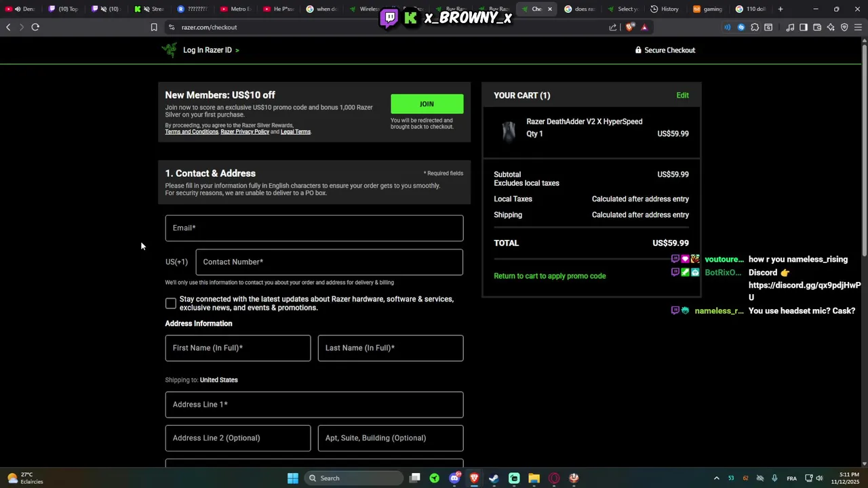Toggle the browser sidebar panel icon
Screen dimensions: 868x488
click(804, 27)
